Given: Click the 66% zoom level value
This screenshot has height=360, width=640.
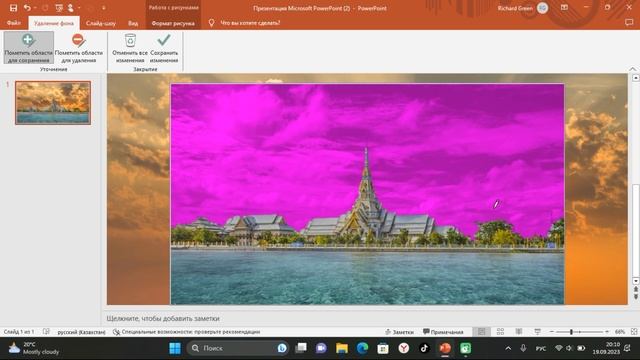Looking at the screenshot, I should click(620, 332).
